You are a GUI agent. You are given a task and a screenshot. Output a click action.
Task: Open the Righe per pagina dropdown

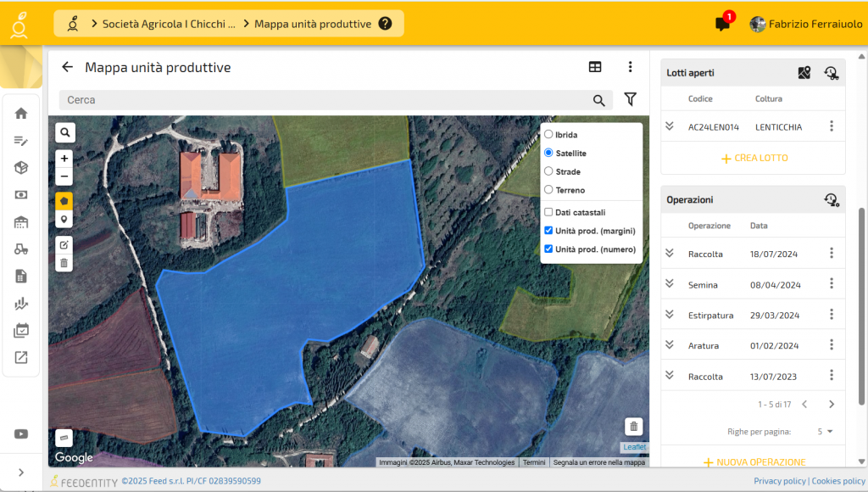point(825,432)
